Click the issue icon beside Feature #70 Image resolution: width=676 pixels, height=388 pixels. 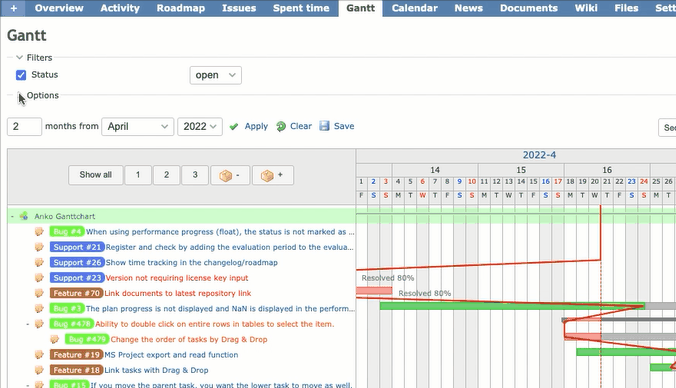point(39,293)
